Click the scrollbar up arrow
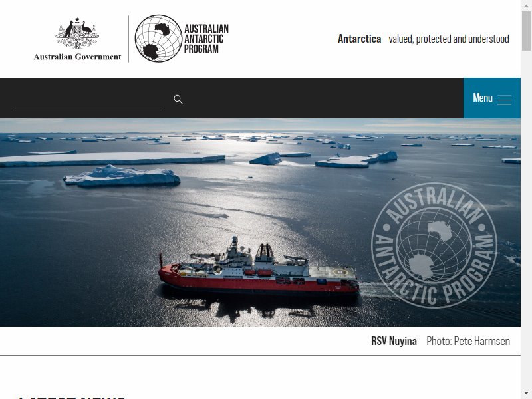Screen dimensions: 532x399 coord(526,5)
